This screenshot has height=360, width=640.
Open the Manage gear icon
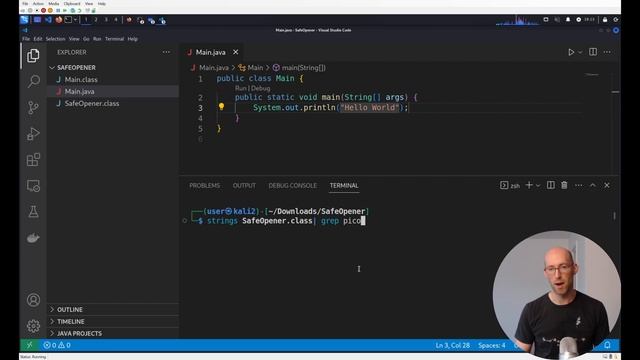tap(33, 326)
